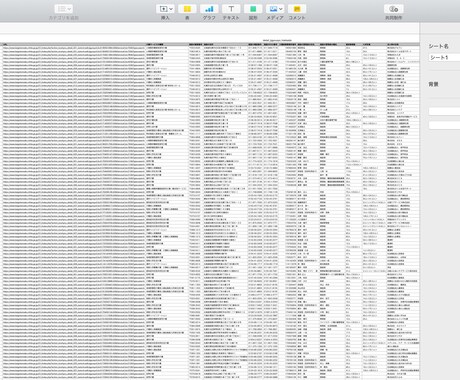The width and height of the screenshot is (460, 380).
Task: Click the 共同制作 (Collaborate) toolbar icon
Action: point(394,9)
